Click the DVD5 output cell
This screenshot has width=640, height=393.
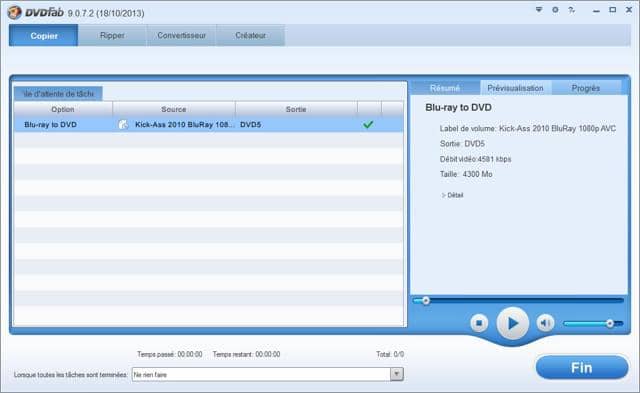tap(251, 124)
